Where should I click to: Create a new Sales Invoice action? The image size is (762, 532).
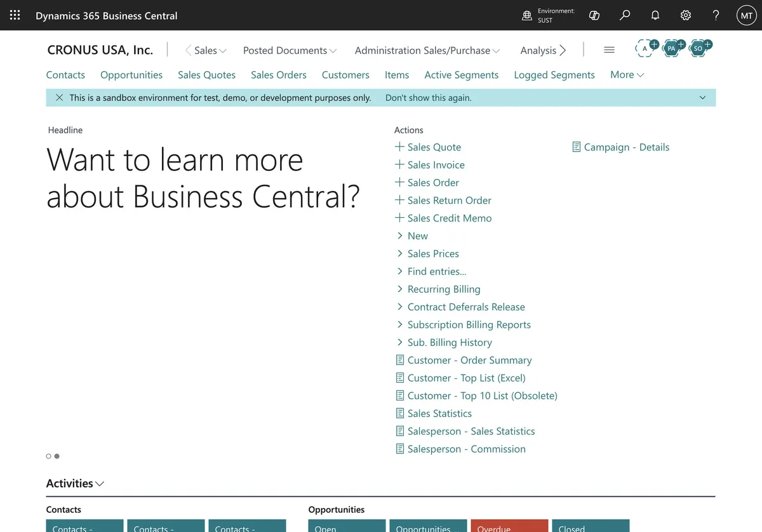[x=430, y=164]
